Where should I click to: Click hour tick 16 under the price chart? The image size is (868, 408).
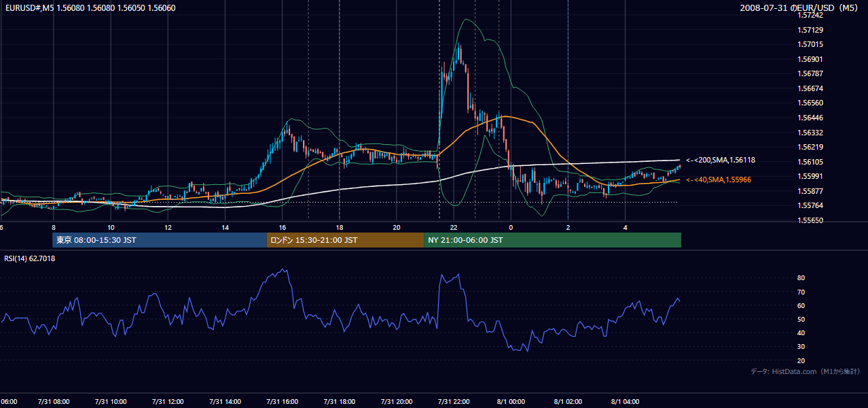[283, 227]
